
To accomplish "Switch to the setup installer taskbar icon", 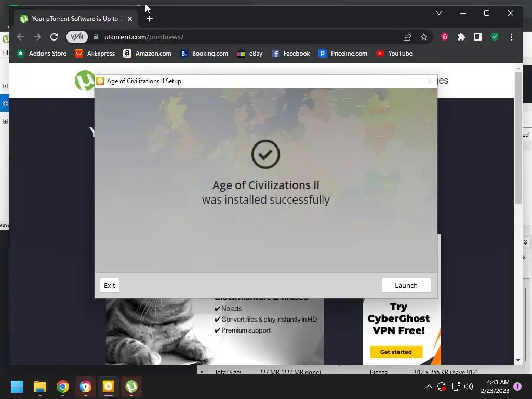I will click(108, 387).
